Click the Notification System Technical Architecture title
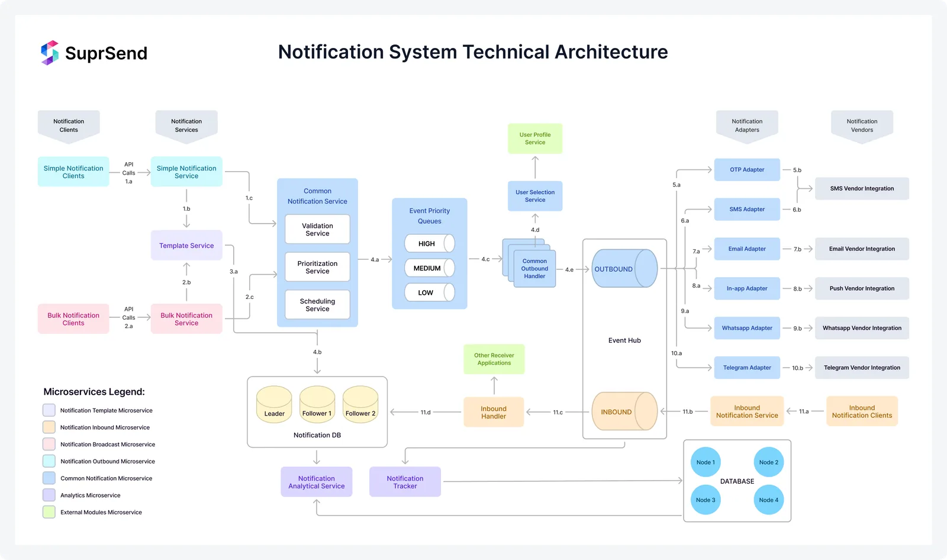 473,52
